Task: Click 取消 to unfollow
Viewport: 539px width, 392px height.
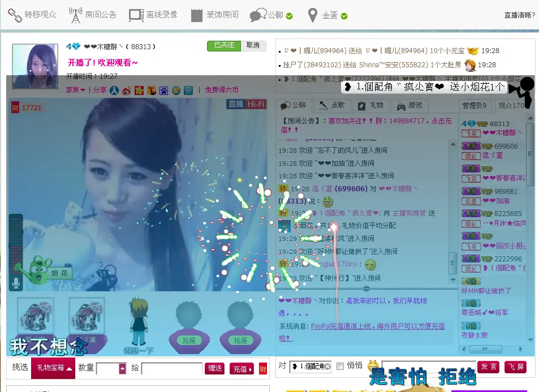Action: click(253, 45)
